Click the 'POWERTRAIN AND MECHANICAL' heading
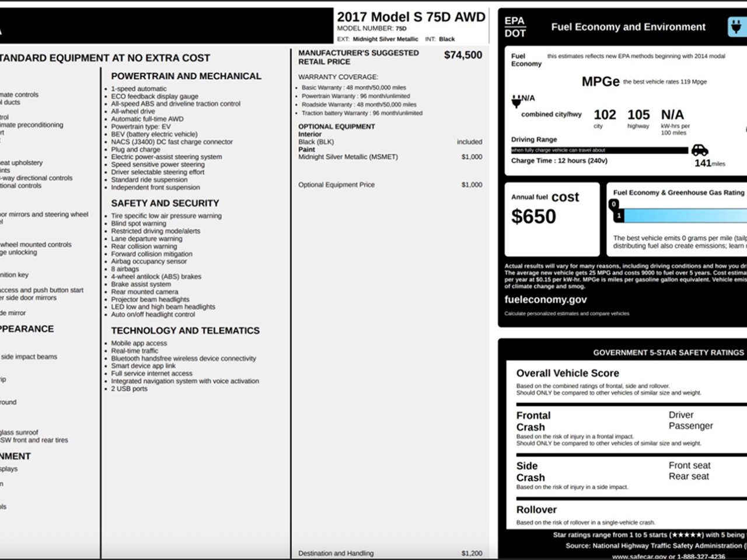The height and width of the screenshot is (560, 747). (x=186, y=76)
